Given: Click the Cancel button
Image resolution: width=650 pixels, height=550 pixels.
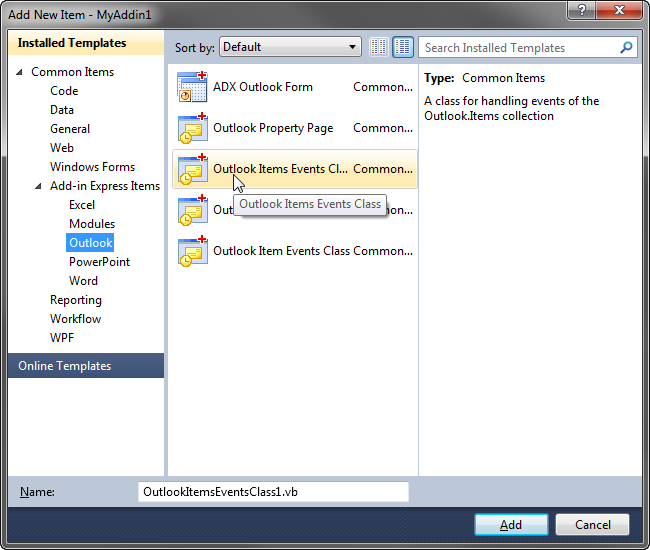Looking at the screenshot, I should (592, 525).
